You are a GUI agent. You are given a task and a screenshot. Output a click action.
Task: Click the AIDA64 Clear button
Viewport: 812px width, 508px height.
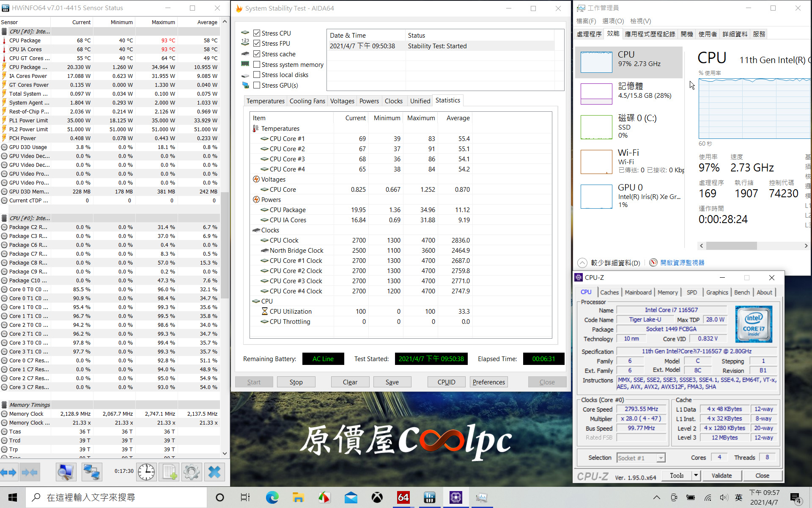tap(350, 382)
